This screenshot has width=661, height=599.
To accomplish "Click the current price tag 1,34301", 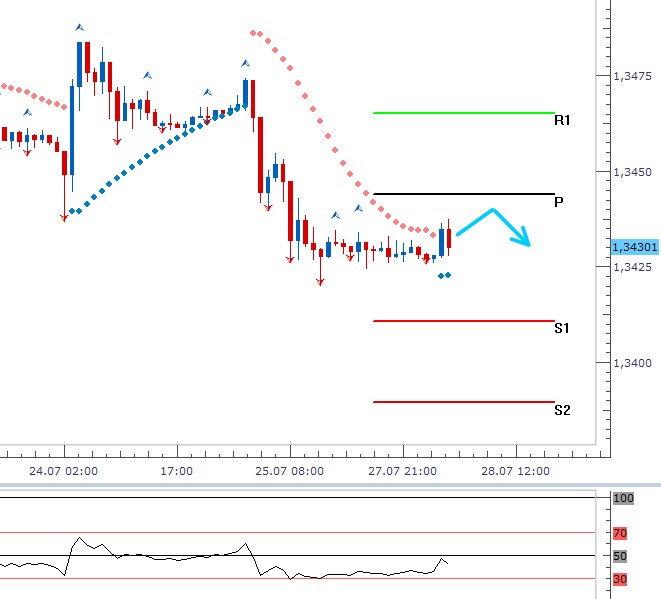I will tap(634, 247).
